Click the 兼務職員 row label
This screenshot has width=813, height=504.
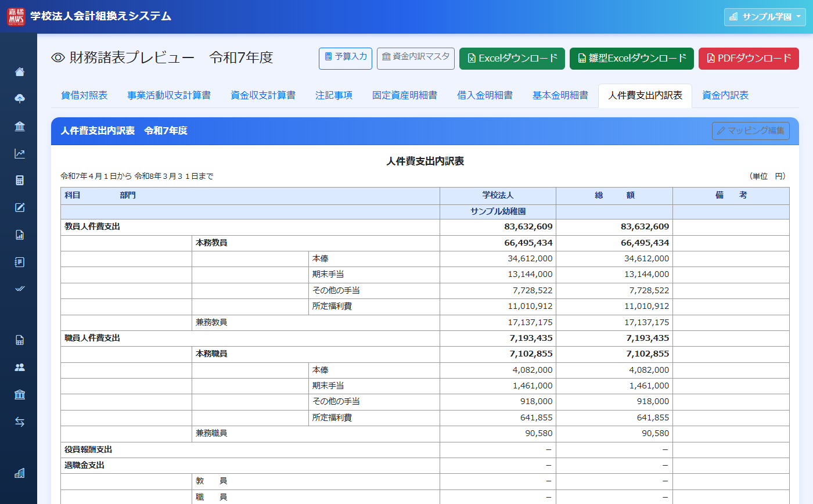click(x=211, y=433)
